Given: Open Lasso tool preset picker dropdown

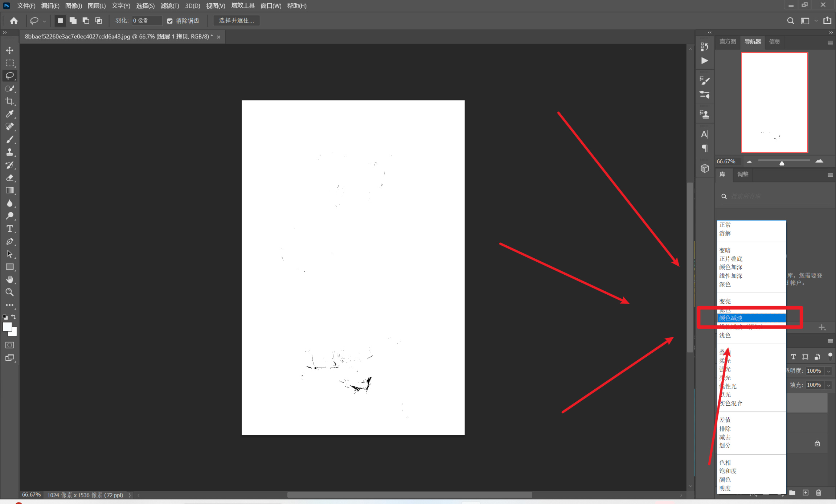Looking at the screenshot, I should pyautogui.click(x=44, y=21).
